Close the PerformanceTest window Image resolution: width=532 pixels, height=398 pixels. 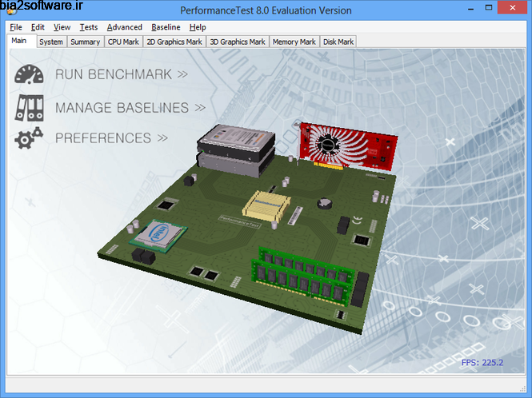click(x=512, y=8)
